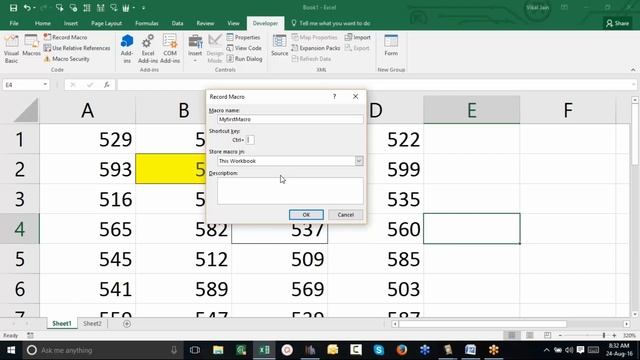Click Import XML
The height and width of the screenshot is (360, 640).
tap(358, 37)
